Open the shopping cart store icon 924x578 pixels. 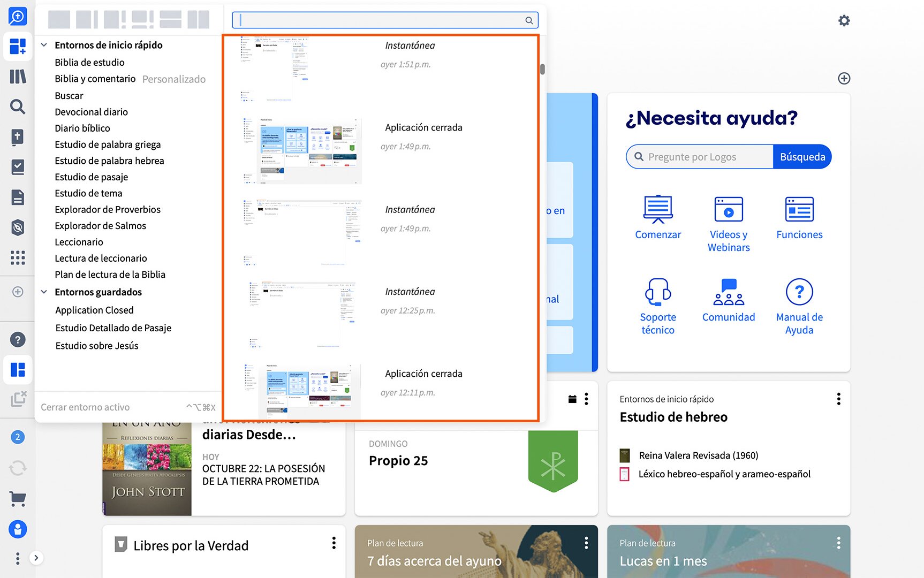click(x=18, y=499)
